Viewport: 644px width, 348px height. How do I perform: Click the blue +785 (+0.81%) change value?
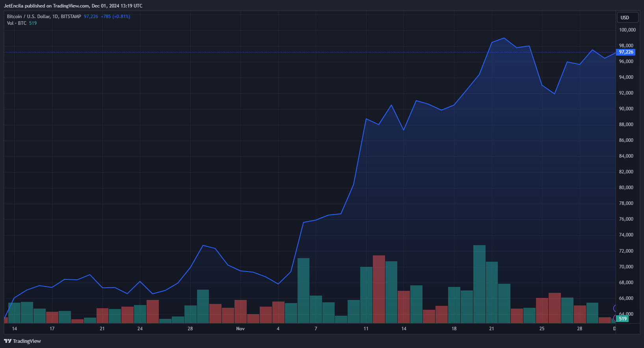[x=115, y=17]
